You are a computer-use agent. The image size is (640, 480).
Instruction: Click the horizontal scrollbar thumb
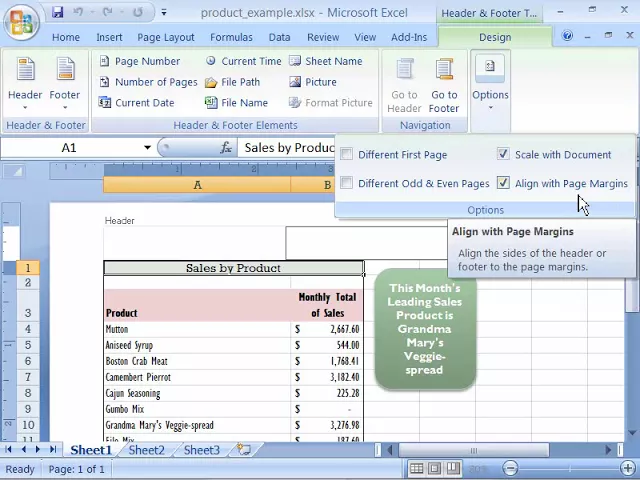pos(473,450)
